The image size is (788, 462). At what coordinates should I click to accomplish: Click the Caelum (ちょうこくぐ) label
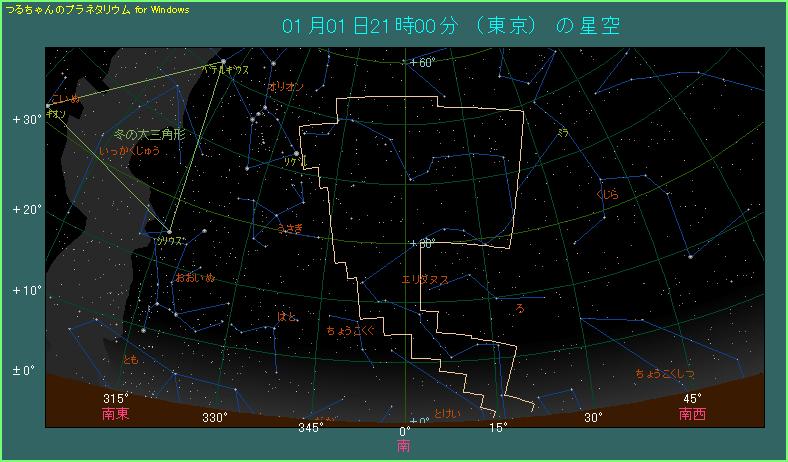(350, 329)
